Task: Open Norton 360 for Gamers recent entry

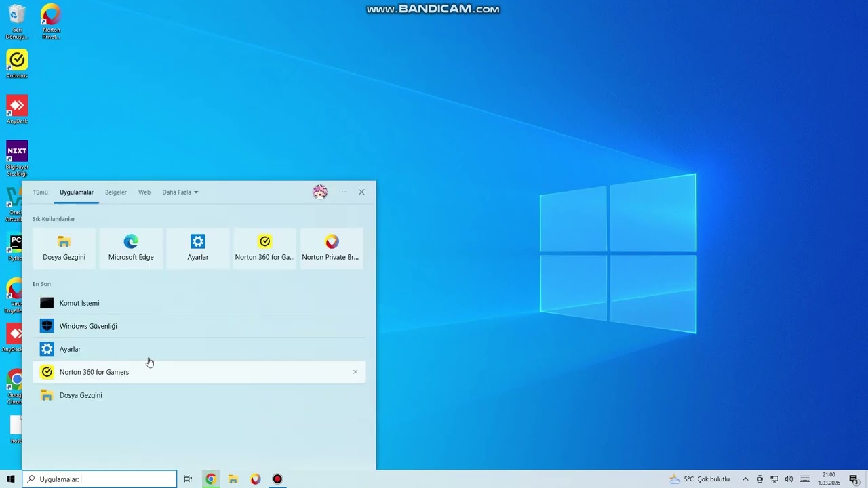Action: pyautogui.click(x=199, y=372)
